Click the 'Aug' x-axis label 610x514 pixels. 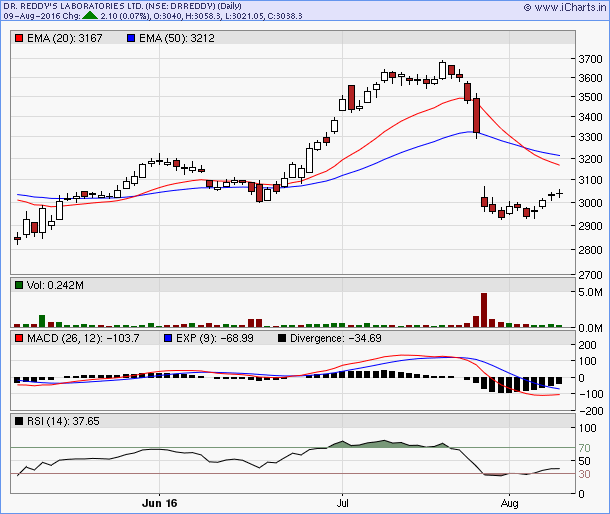(509, 503)
